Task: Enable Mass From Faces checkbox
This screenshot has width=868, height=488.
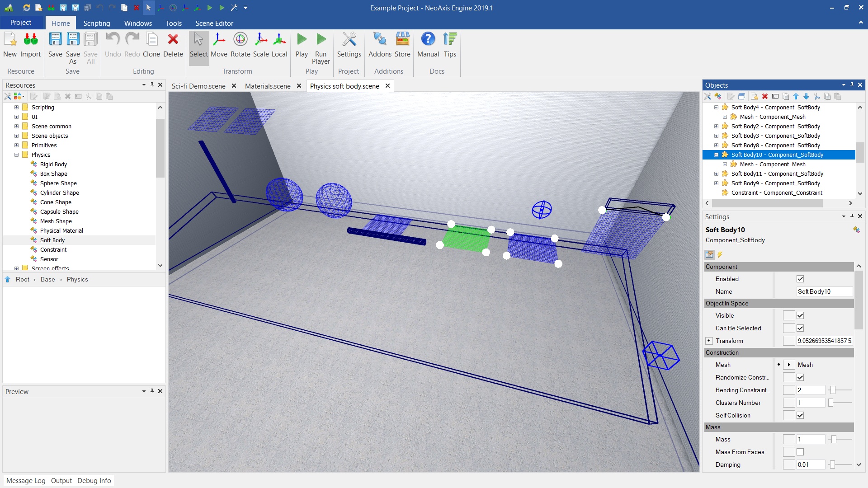Action: pos(800,452)
